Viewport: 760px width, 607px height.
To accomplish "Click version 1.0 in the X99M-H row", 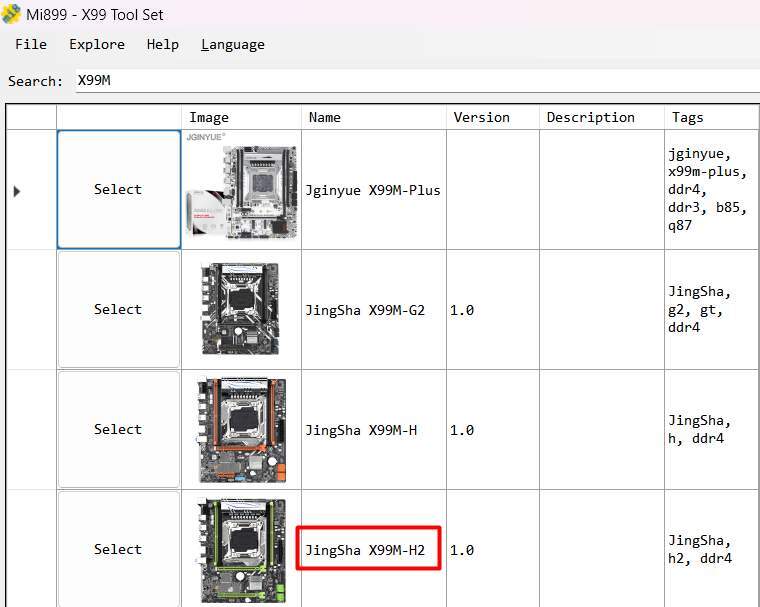I will tap(461, 430).
